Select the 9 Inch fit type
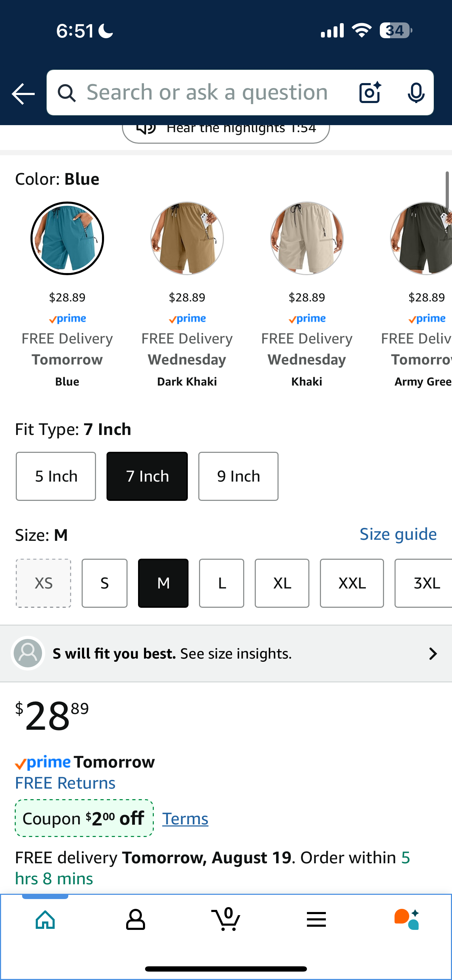This screenshot has width=452, height=980. [238, 476]
